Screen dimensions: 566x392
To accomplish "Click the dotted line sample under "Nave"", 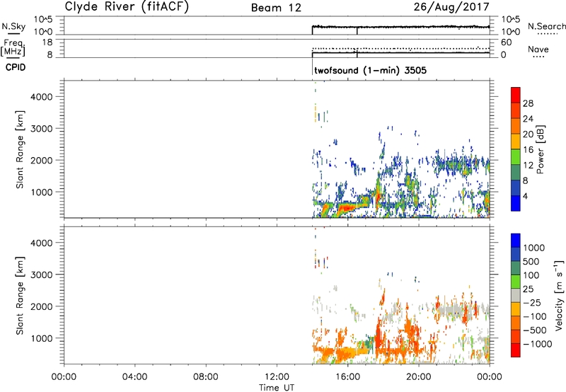I will point(538,57).
